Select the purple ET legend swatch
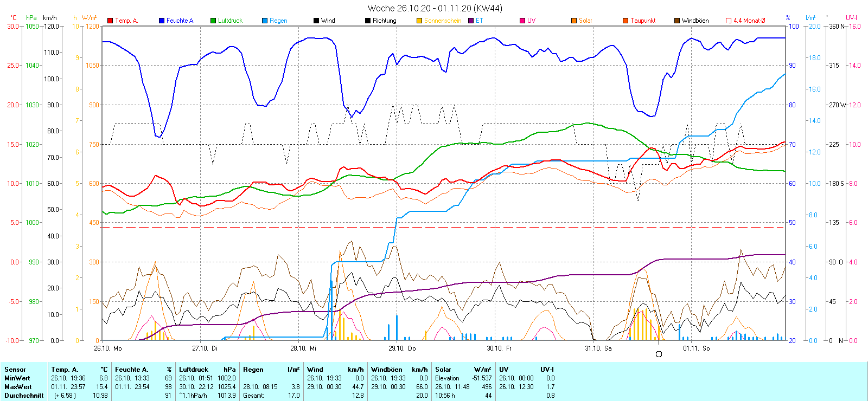This screenshot has width=868, height=401. [x=471, y=21]
